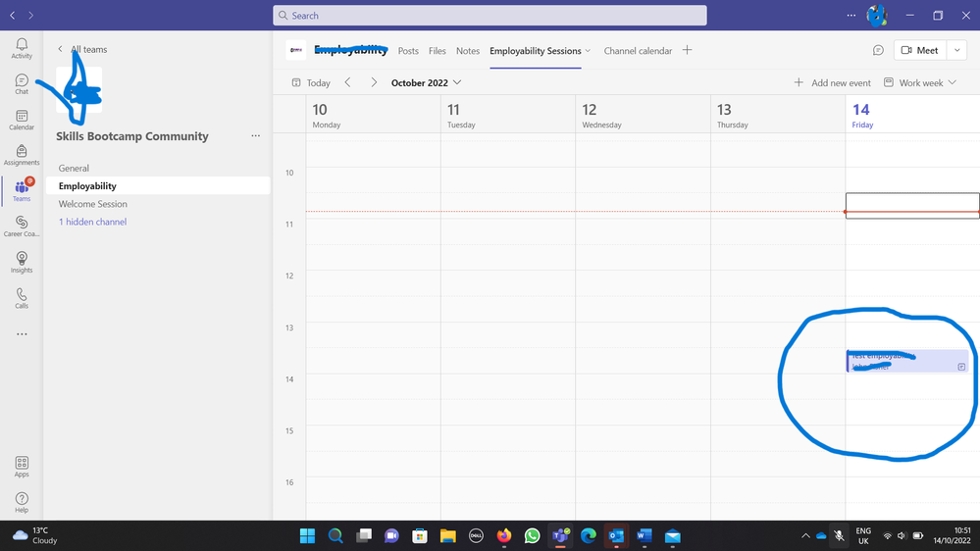Open Microsoft Edge from the taskbar
Viewport: 980px width, 551px height.
point(589,536)
